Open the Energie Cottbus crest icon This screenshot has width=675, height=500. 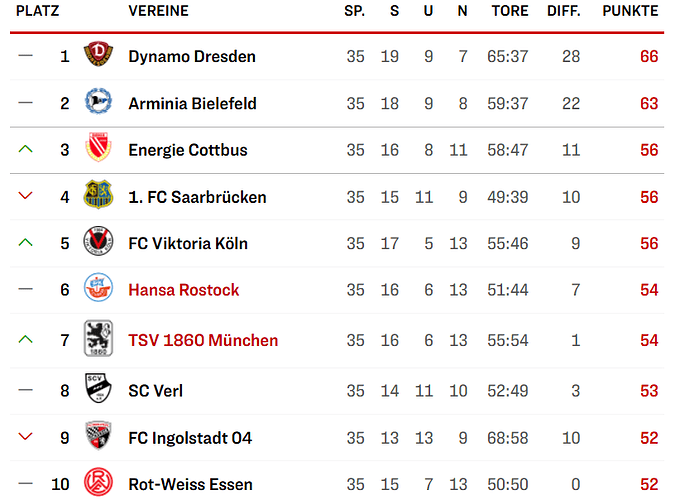(98, 147)
